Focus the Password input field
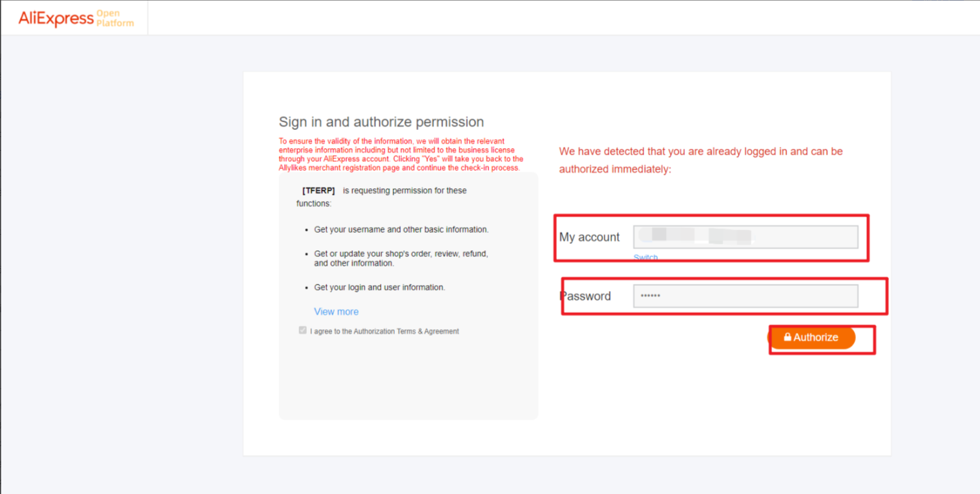 745,296
